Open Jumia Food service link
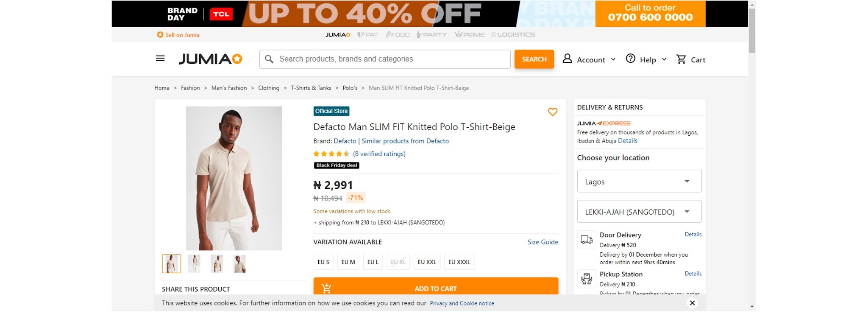 397,35
